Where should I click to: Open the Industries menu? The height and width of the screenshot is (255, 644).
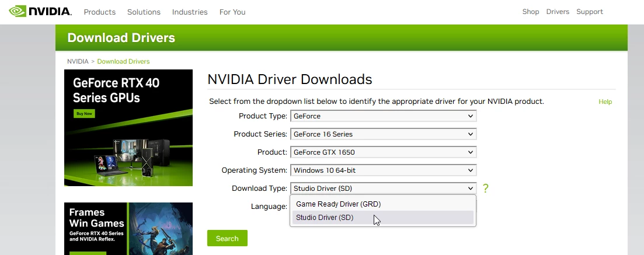tap(190, 12)
